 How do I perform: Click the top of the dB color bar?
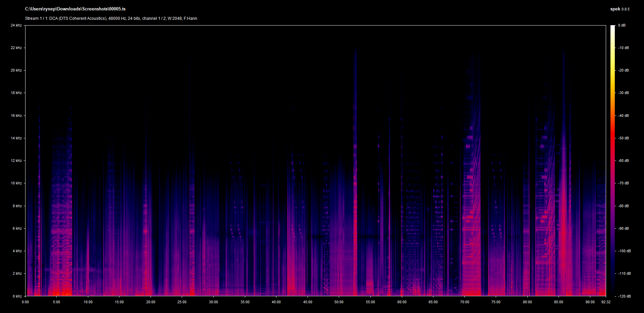click(612, 27)
